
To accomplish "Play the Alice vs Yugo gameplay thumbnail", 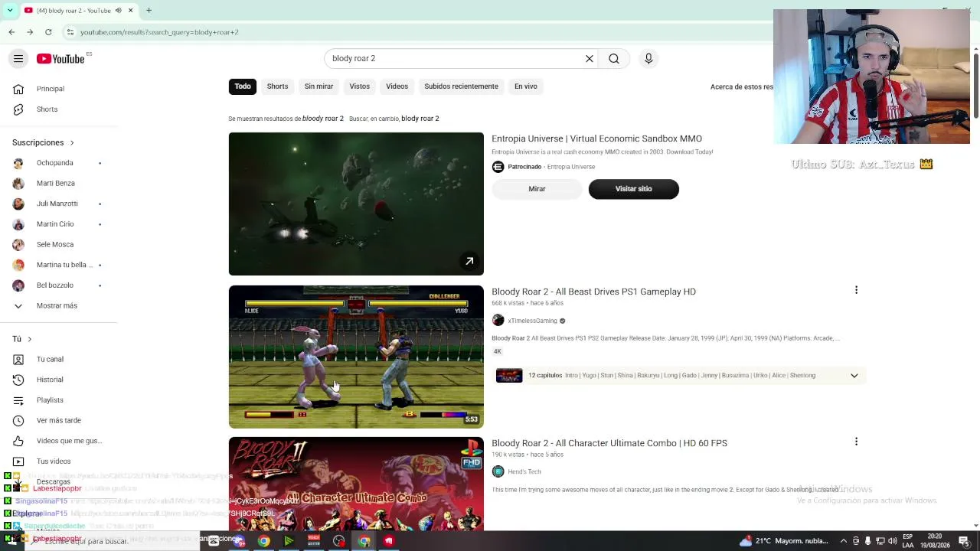I will [x=356, y=357].
